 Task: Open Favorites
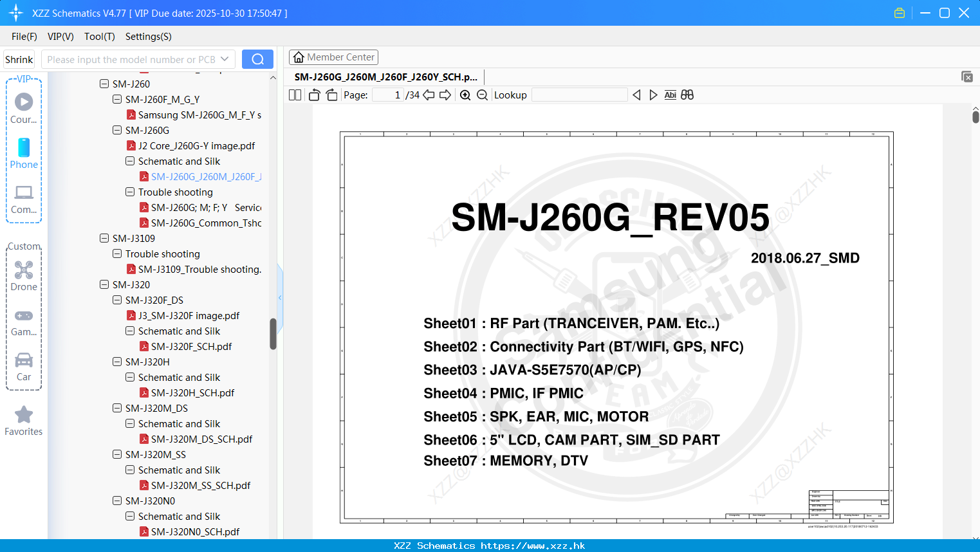coord(24,421)
